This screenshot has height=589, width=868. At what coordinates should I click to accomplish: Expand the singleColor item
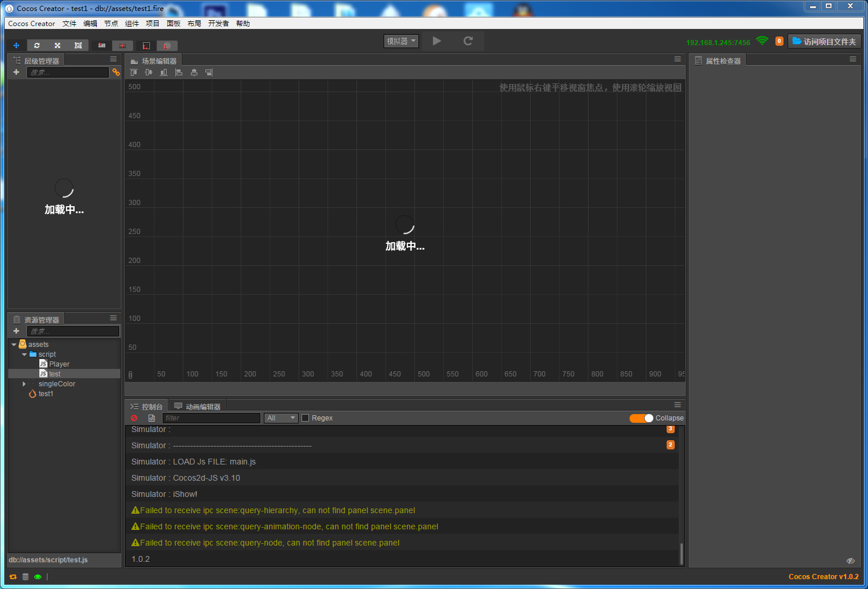coord(24,384)
